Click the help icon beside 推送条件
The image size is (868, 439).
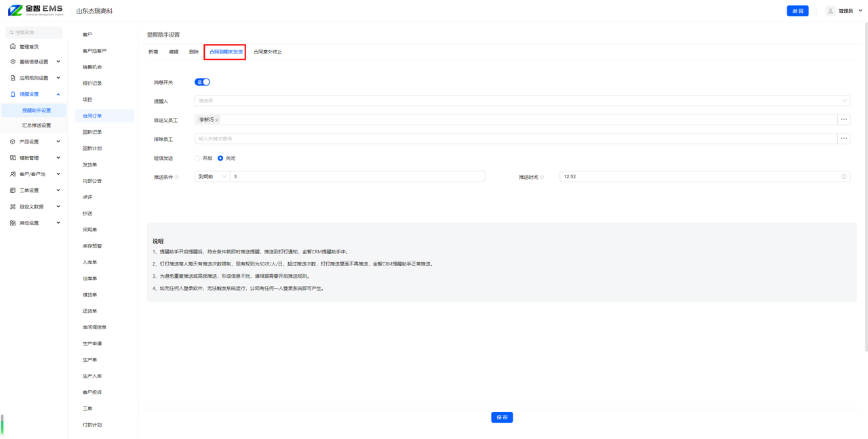click(x=177, y=177)
